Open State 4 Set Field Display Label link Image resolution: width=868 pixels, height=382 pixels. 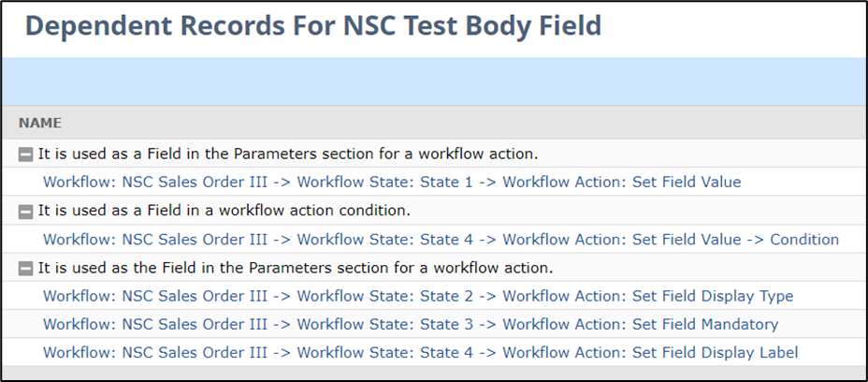[420, 353]
